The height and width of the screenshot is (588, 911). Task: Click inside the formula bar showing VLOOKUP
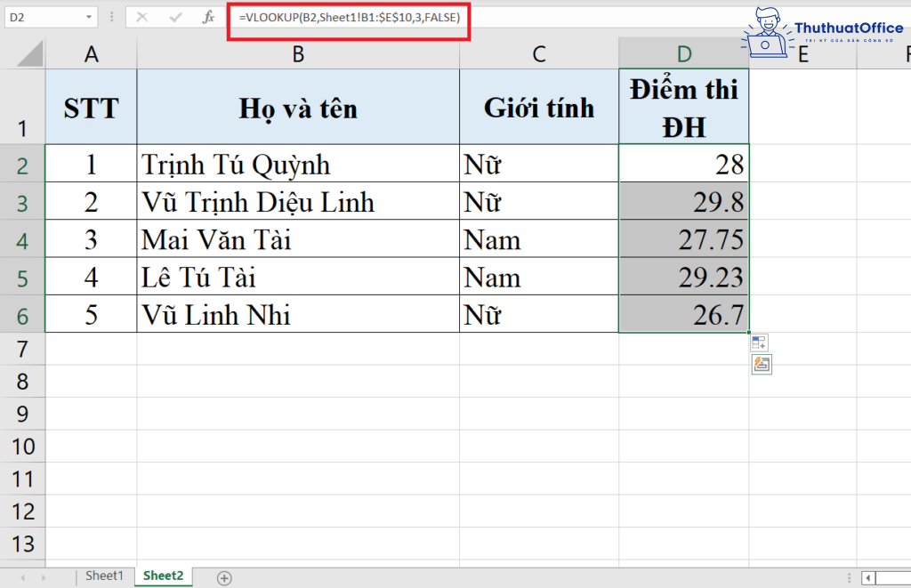[347, 16]
